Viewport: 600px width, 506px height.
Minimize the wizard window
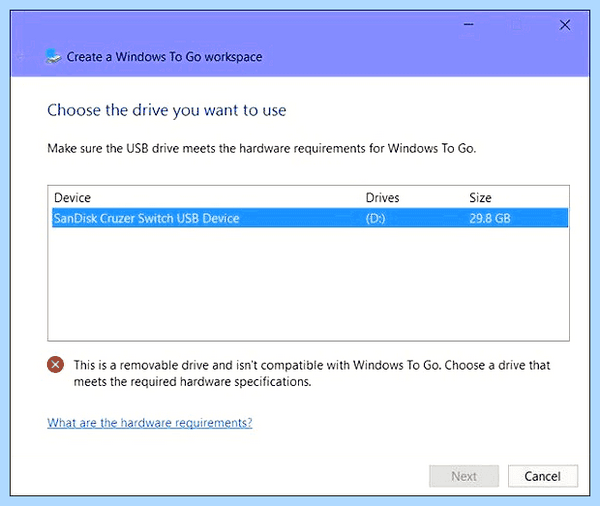tap(468, 25)
